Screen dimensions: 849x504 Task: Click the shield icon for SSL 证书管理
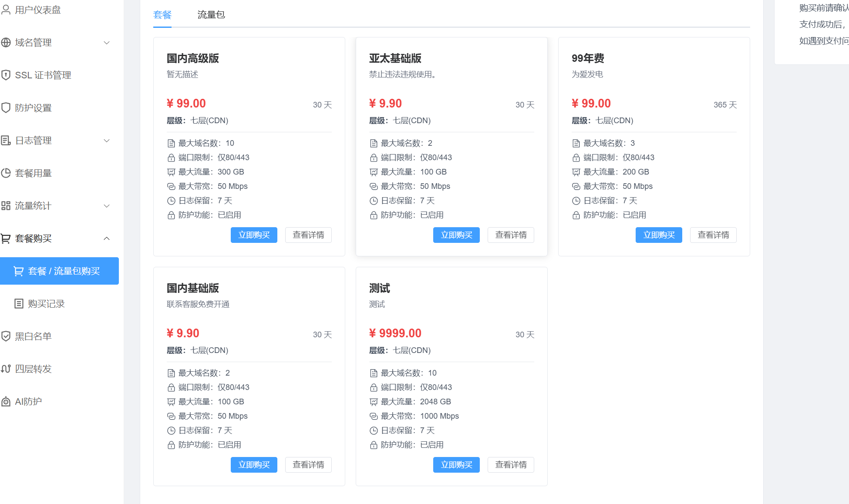[6, 75]
